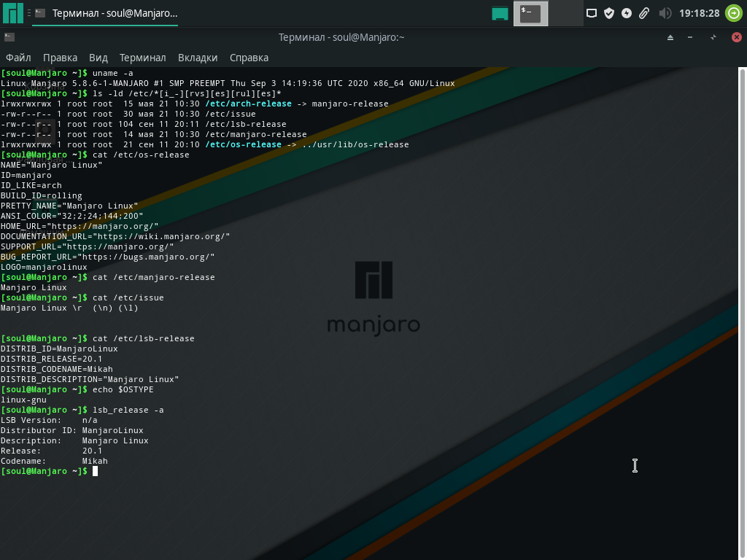Minimize the terminal window
747x560 pixels.
(690, 38)
